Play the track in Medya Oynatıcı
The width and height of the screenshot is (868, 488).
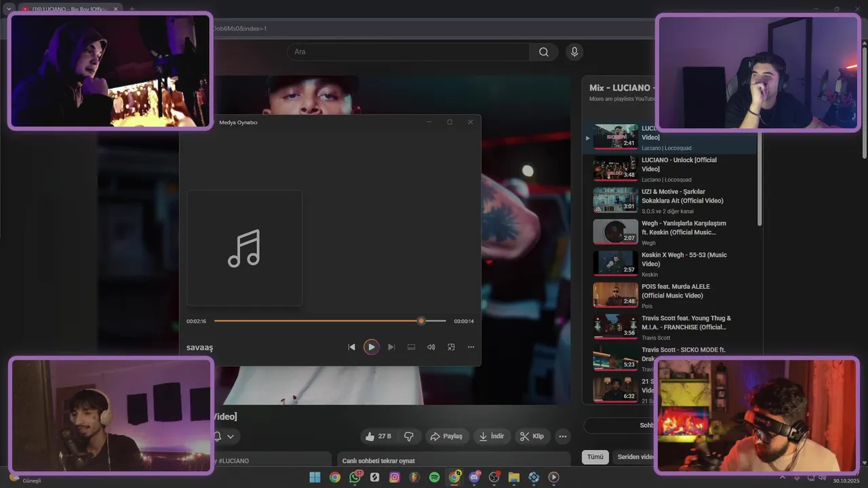371,347
